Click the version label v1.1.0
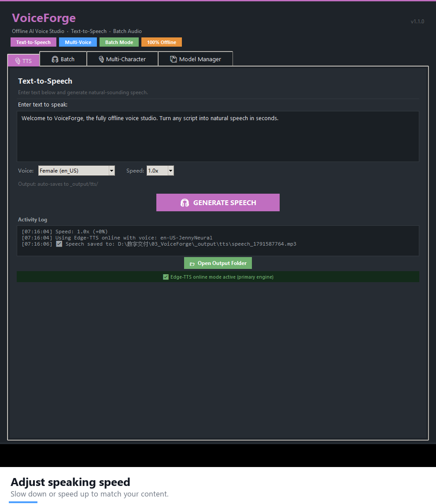Screen dimensions: 436x504 pos(418,22)
